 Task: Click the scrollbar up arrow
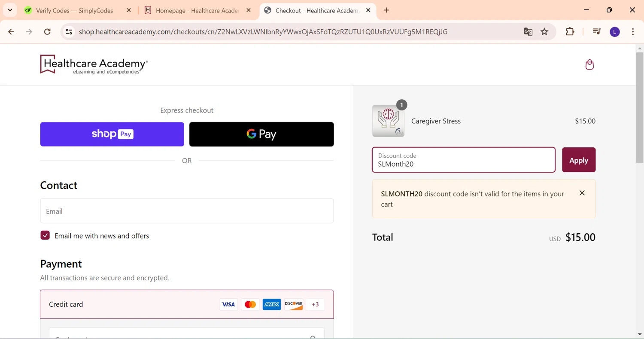point(640,48)
